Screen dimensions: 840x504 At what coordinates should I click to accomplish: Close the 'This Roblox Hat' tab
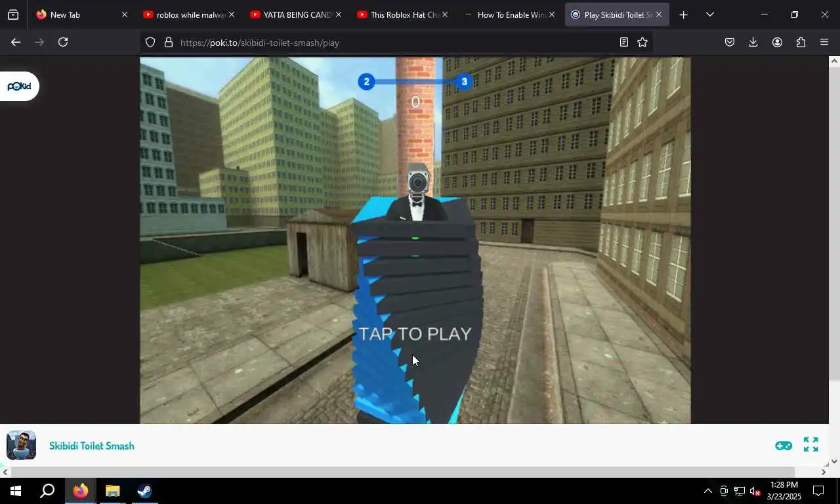coord(445,14)
